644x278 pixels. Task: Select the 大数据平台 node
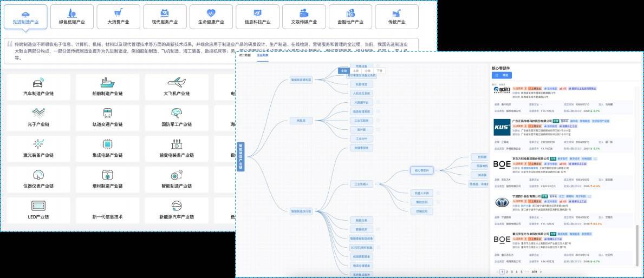click(x=361, y=102)
